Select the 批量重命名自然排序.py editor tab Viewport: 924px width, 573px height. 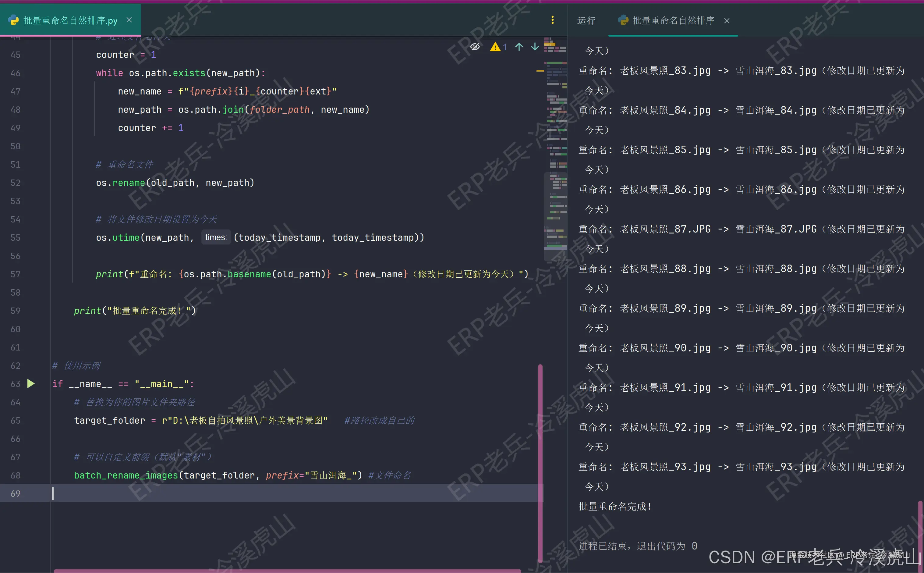tap(70, 20)
